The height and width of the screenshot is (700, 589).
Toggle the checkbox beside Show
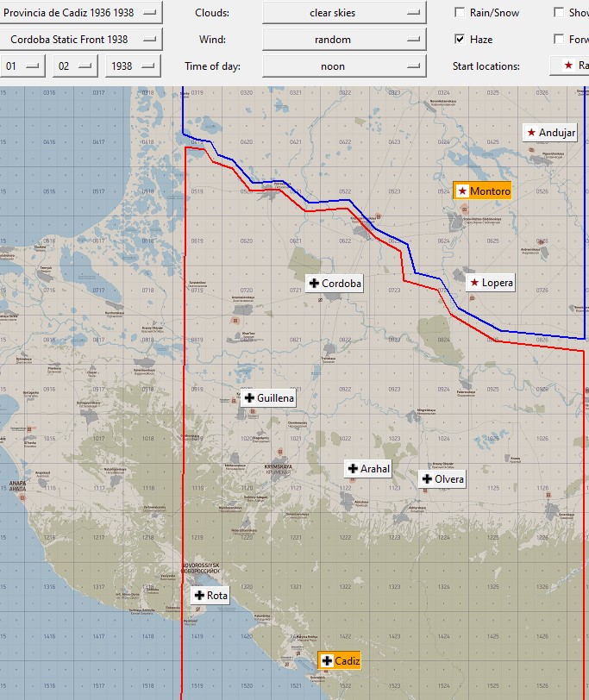coord(559,12)
